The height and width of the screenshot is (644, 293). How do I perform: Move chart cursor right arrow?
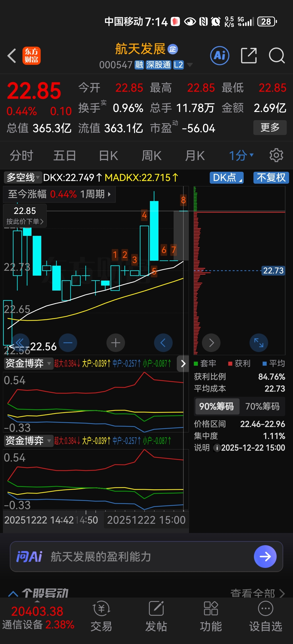(211, 342)
